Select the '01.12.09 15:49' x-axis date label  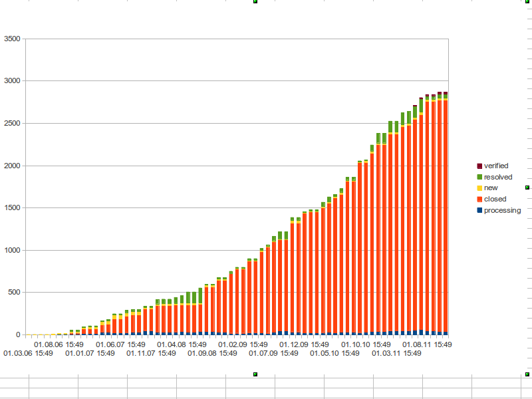[303, 345]
